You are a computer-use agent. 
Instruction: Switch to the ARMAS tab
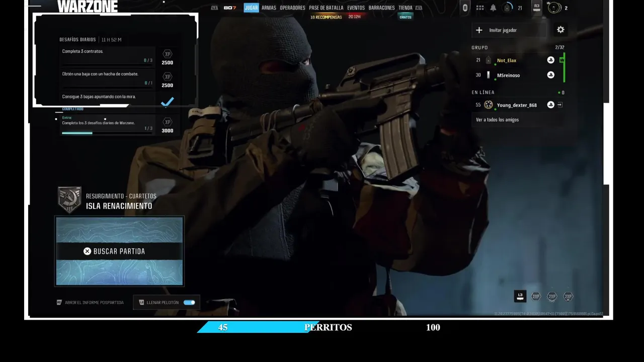[x=269, y=8]
